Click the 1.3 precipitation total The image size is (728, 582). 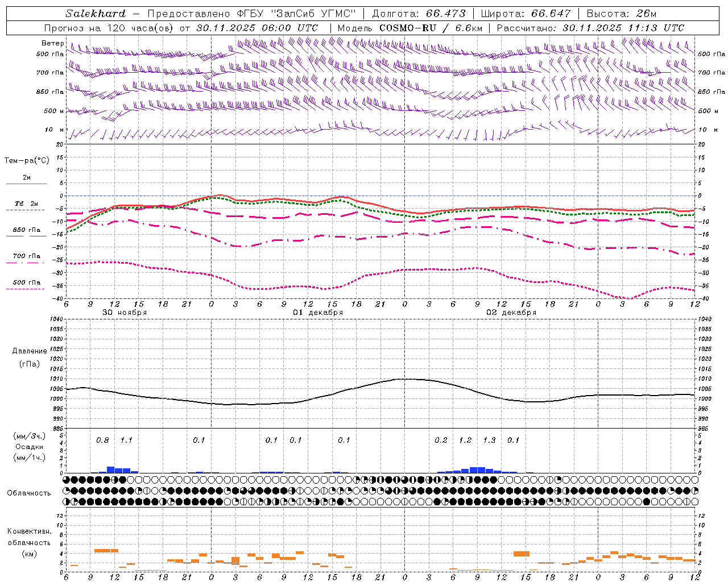[x=489, y=440]
